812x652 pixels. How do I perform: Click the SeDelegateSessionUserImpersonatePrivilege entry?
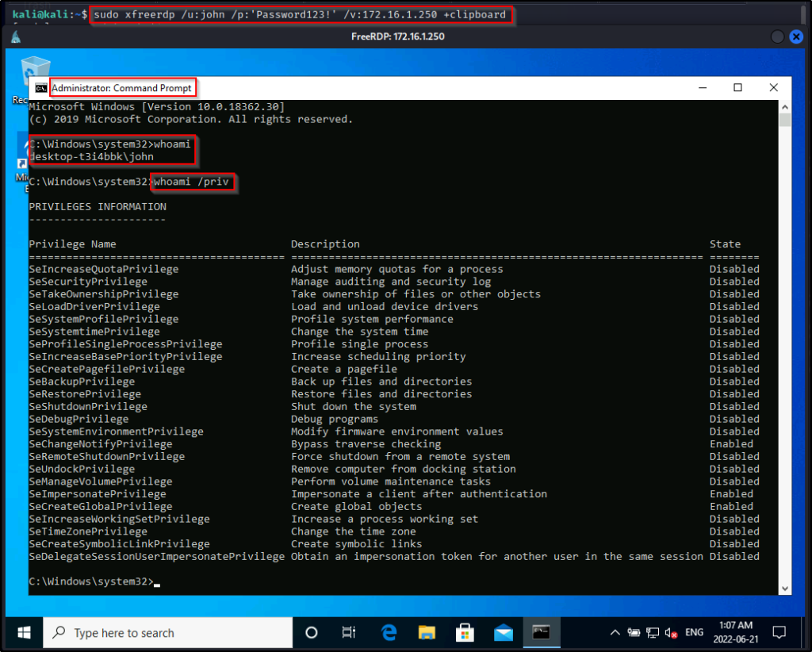coord(157,557)
